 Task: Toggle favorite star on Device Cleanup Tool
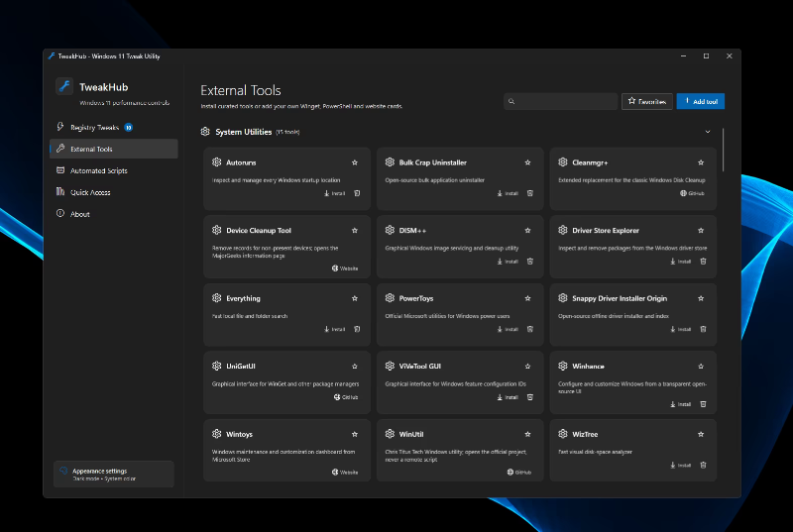click(355, 231)
